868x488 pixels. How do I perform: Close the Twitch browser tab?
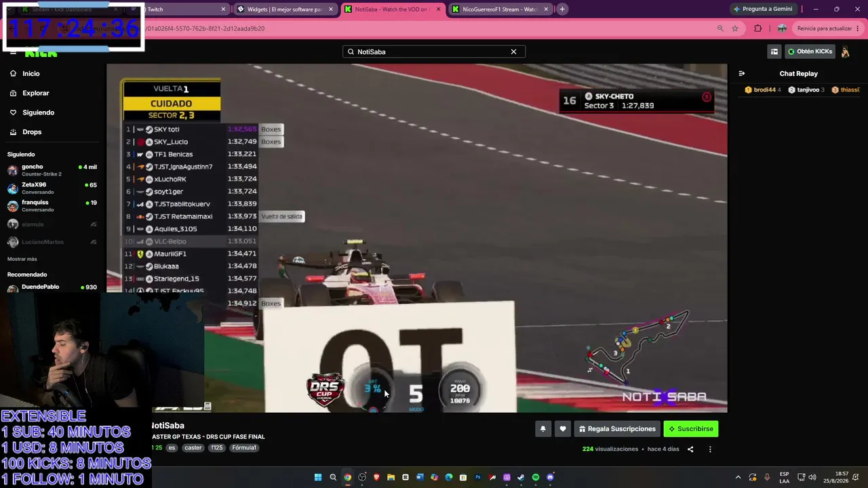[223, 9]
